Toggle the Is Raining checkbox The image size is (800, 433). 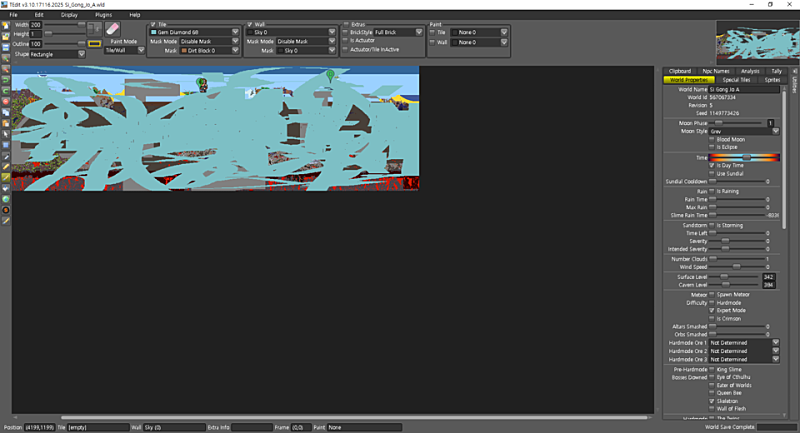click(712, 191)
